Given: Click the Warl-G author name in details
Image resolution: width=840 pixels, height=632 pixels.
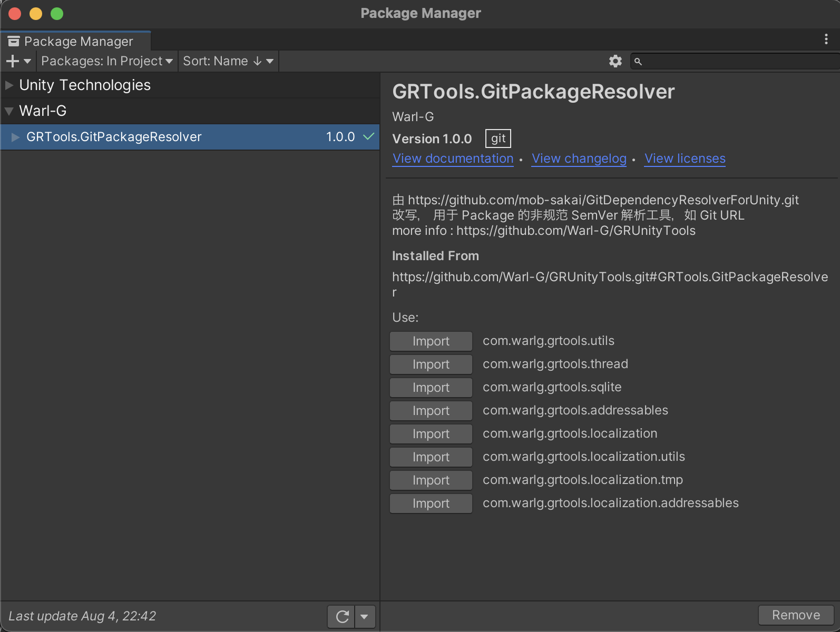Looking at the screenshot, I should point(413,117).
